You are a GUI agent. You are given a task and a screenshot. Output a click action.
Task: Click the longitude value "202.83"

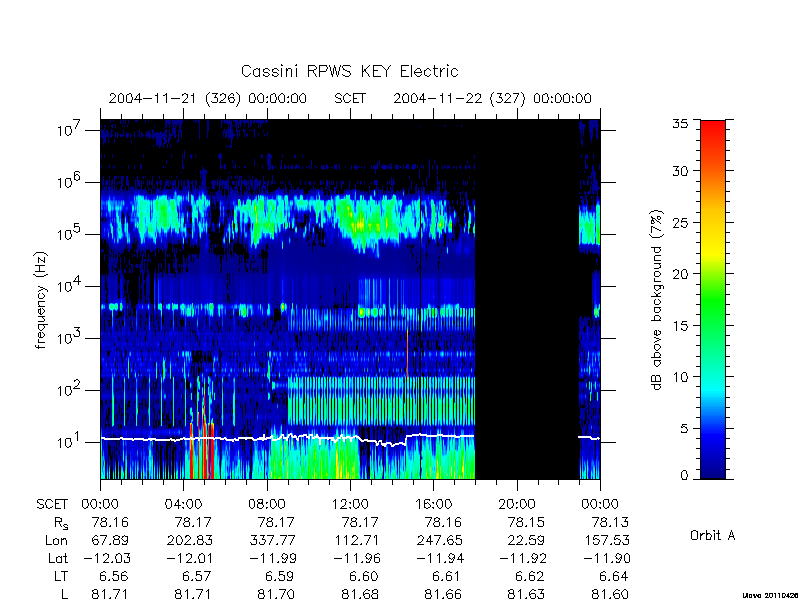point(189,540)
